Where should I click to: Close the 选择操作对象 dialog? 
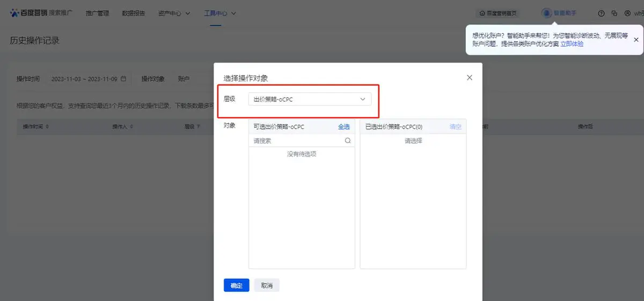tap(470, 78)
